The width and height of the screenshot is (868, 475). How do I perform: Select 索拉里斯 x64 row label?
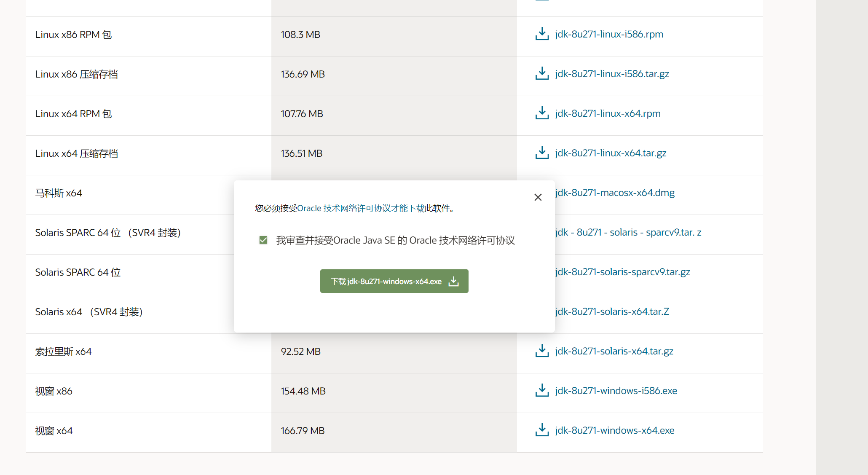click(x=63, y=352)
